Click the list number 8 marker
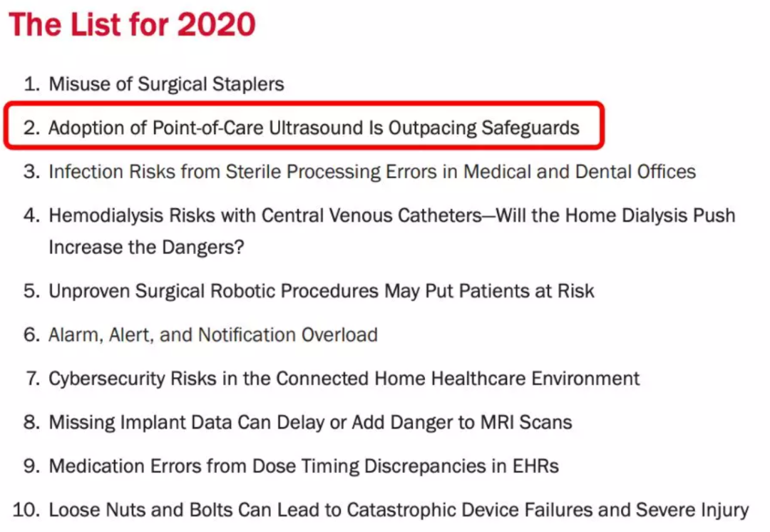 32,422
